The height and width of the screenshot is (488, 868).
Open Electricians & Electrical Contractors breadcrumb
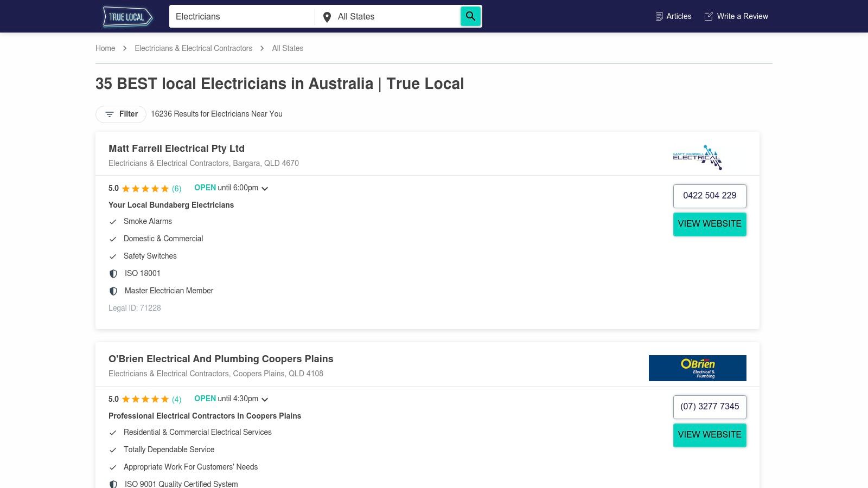coord(194,48)
